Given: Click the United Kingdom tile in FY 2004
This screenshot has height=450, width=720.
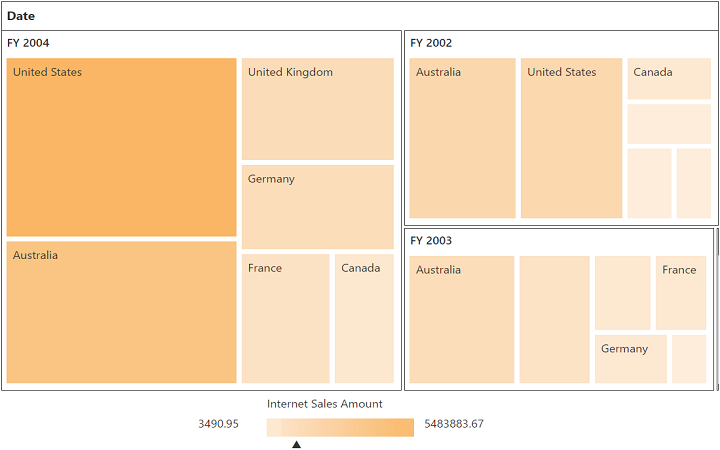Looking at the screenshot, I should tap(317, 109).
